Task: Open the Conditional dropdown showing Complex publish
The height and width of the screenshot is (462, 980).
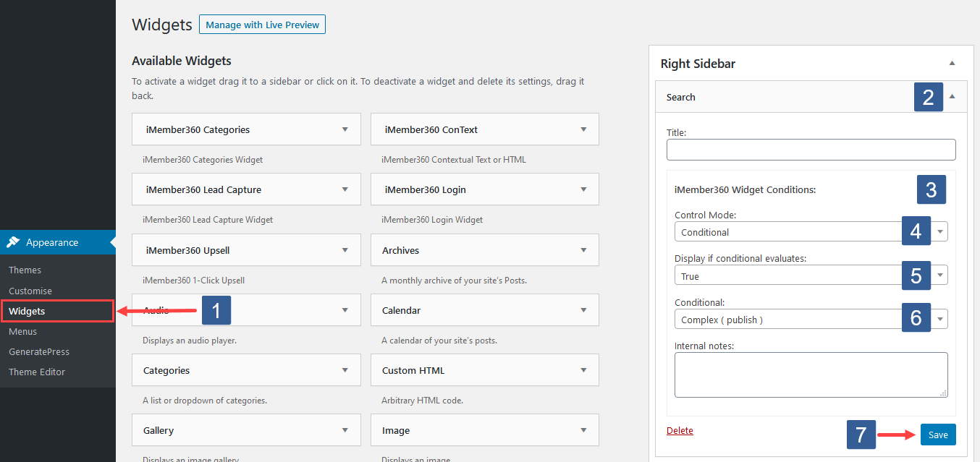Action: (x=939, y=318)
